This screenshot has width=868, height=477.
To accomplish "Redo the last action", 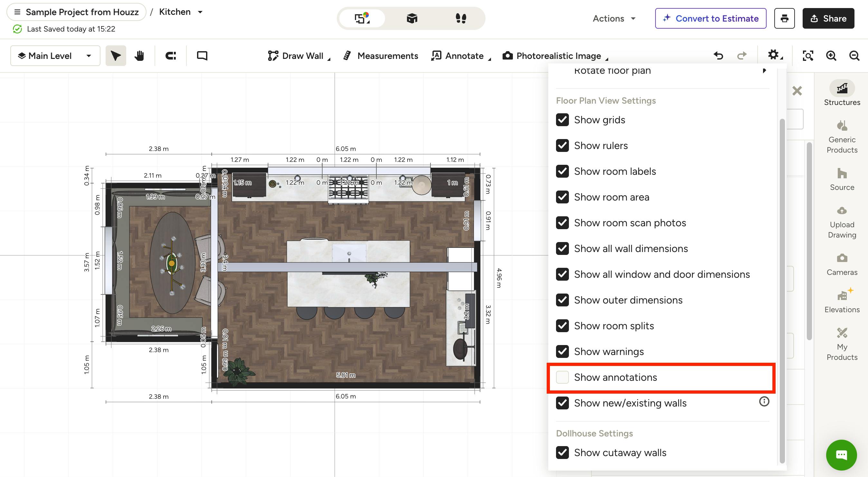I will point(742,56).
